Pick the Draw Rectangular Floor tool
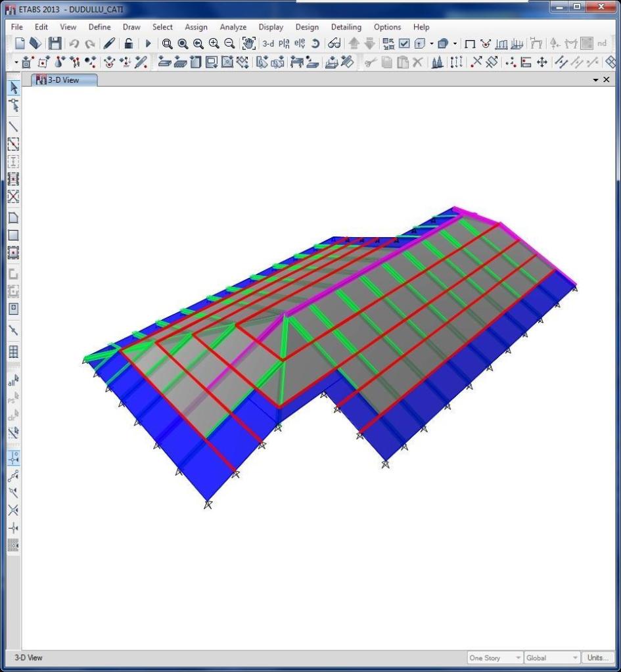This screenshot has height=672, width=621. point(13,235)
